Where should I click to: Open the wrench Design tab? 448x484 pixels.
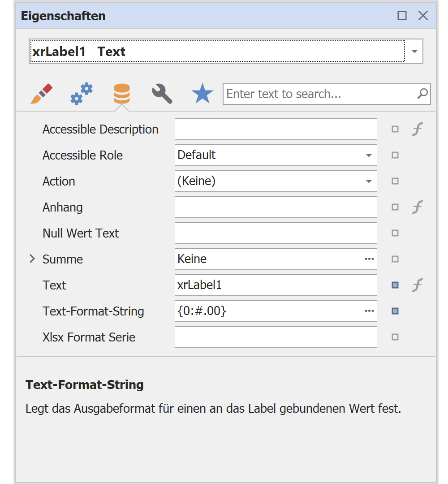(x=162, y=94)
